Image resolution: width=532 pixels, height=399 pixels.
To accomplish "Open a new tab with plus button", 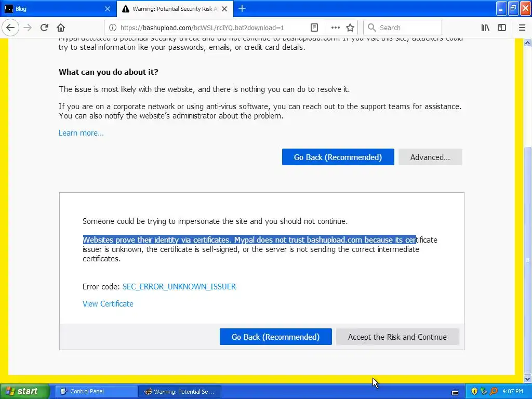I will point(242,9).
